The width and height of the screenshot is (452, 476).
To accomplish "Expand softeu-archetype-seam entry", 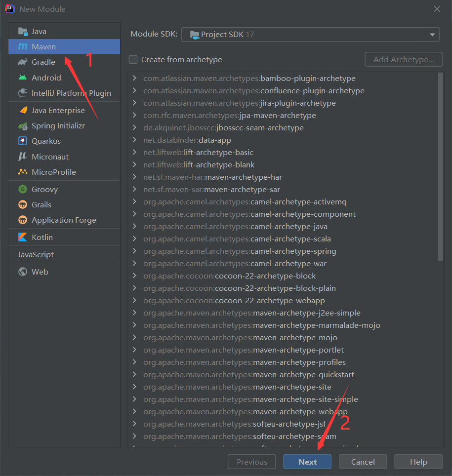I will [134, 436].
